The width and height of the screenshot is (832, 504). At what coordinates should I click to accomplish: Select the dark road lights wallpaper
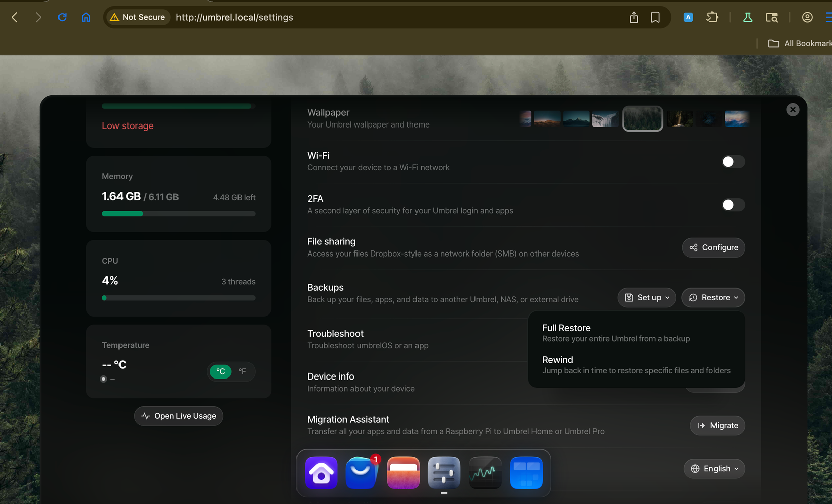(680, 118)
